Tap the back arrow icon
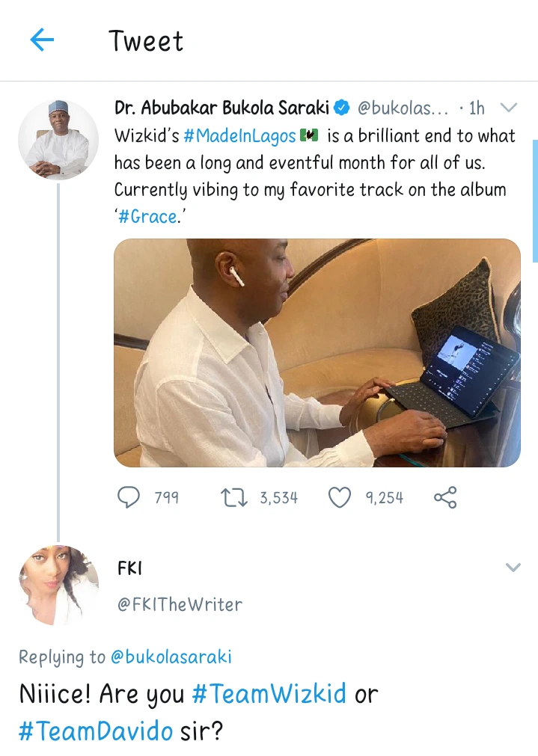 [42, 40]
